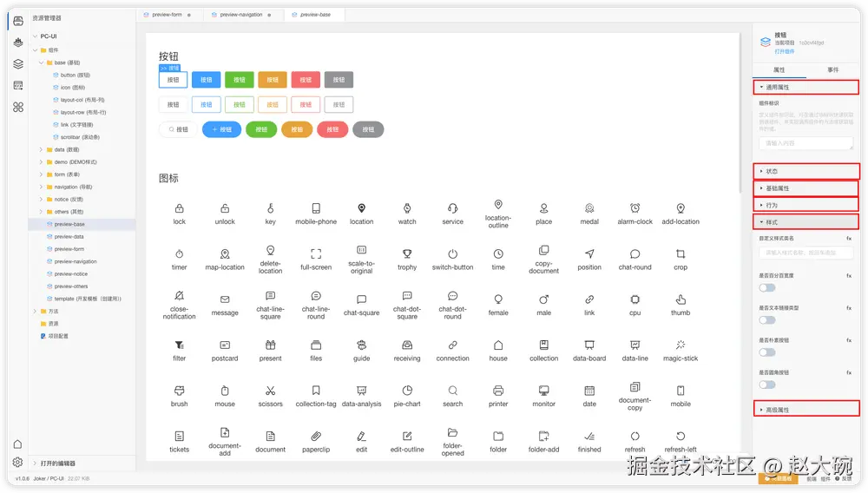The width and height of the screenshot is (868, 493).
Task: Open the 属性 tab in properties panel
Action: 779,70
